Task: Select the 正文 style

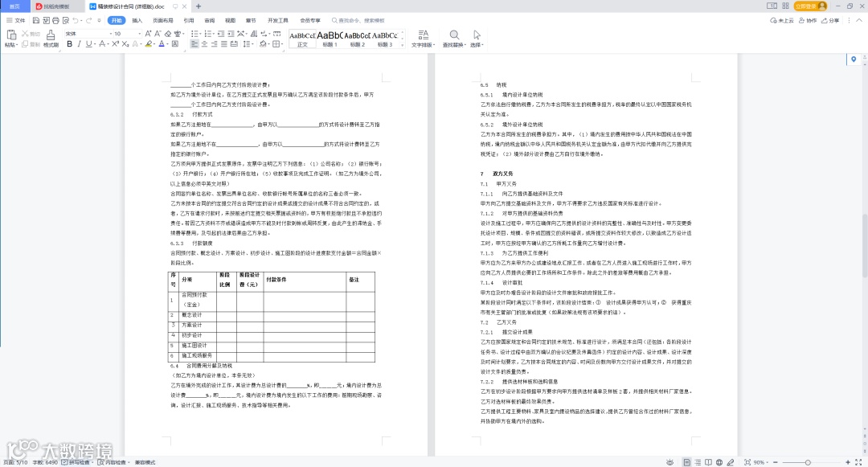Action: tap(302, 39)
